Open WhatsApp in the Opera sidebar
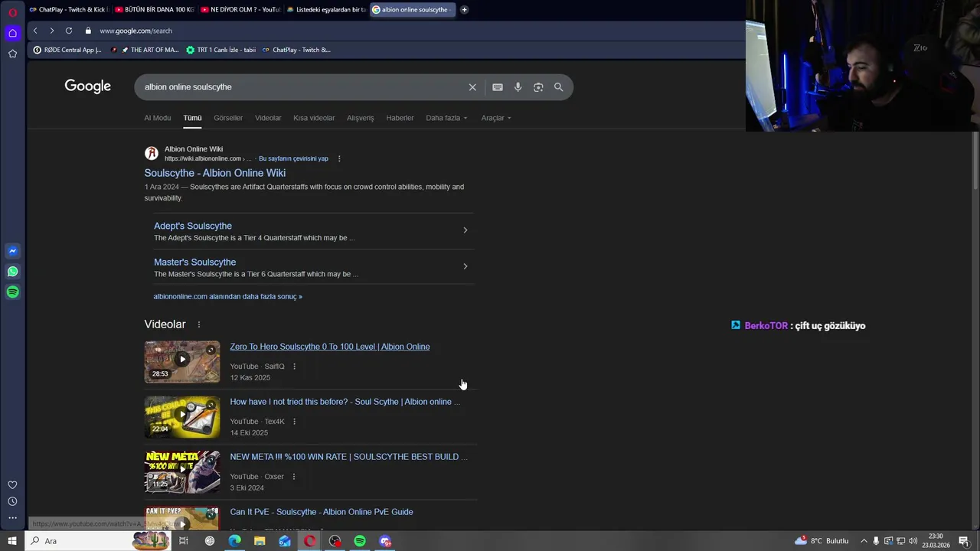This screenshot has height=551, width=980. 12,272
